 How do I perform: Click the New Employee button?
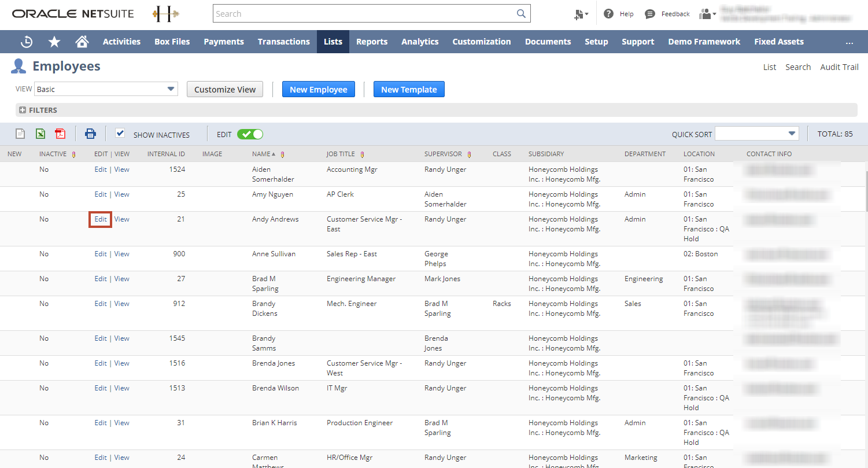point(319,89)
